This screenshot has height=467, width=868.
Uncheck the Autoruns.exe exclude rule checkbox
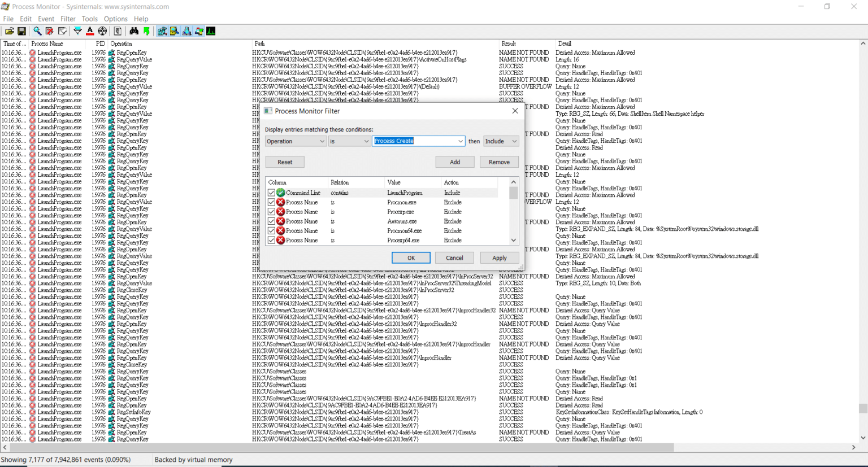tap(271, 221)
